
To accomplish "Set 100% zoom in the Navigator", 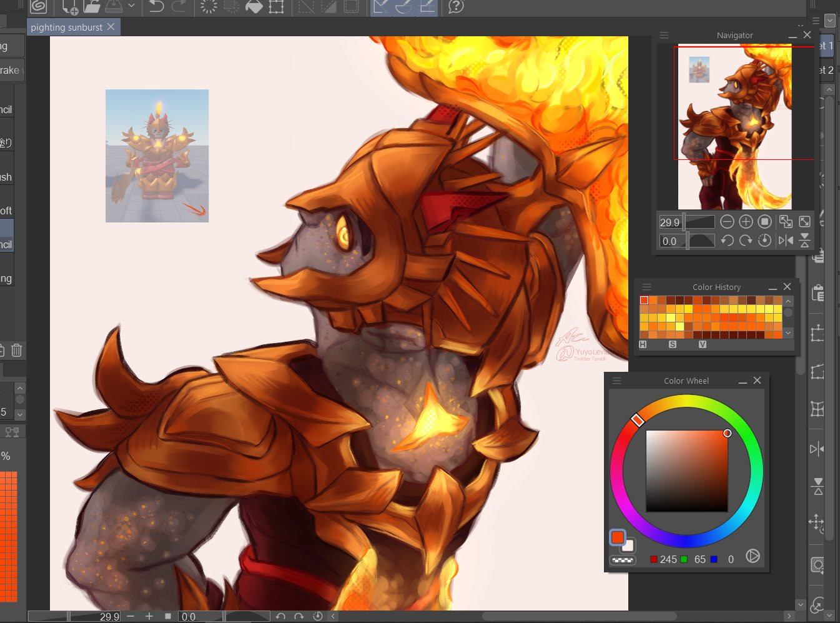I will (x=764, y=222).
